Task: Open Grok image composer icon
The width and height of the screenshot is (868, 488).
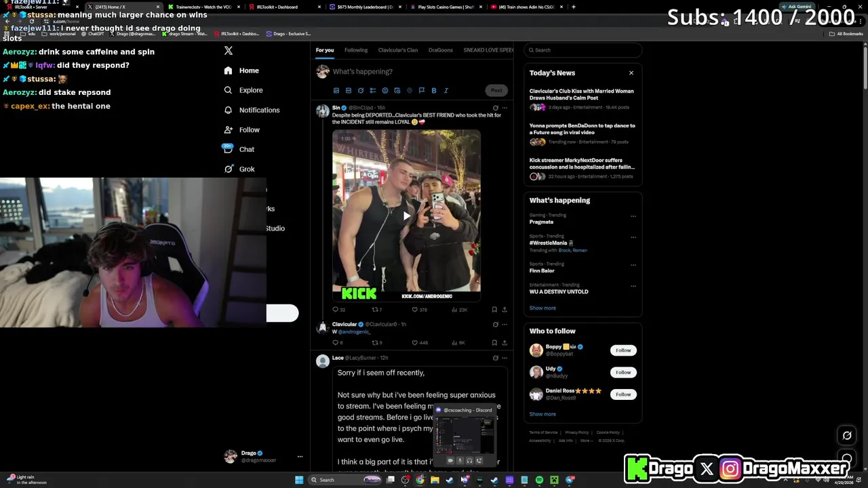Action: point(361,90)
